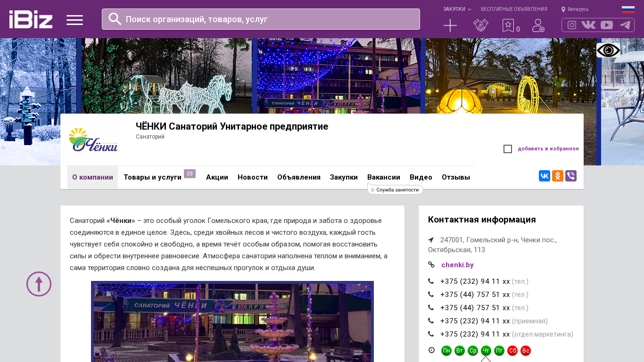Click the Пн weekday indicator
The height and width of the screenshot is (362, 644).
(x=446, y=351)
